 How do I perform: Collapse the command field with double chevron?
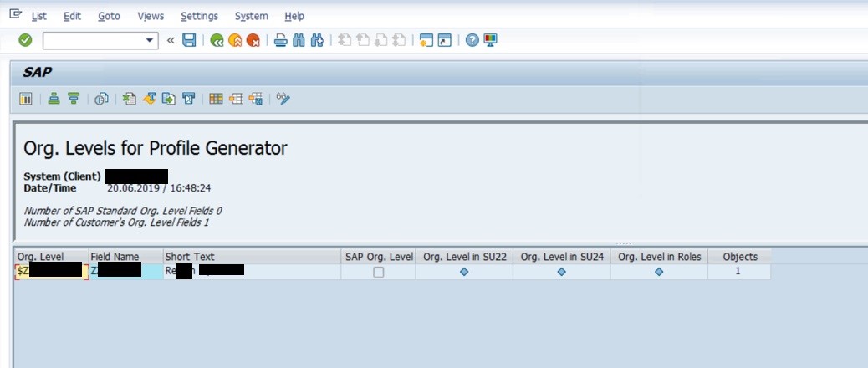pyautogui.click(x=171, y=40)
